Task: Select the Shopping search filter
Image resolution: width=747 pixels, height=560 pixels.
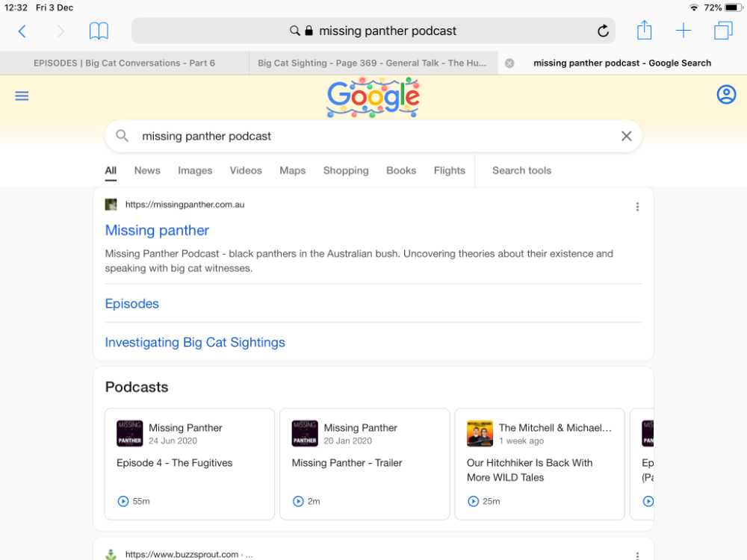Action: [x=346, y=170]
